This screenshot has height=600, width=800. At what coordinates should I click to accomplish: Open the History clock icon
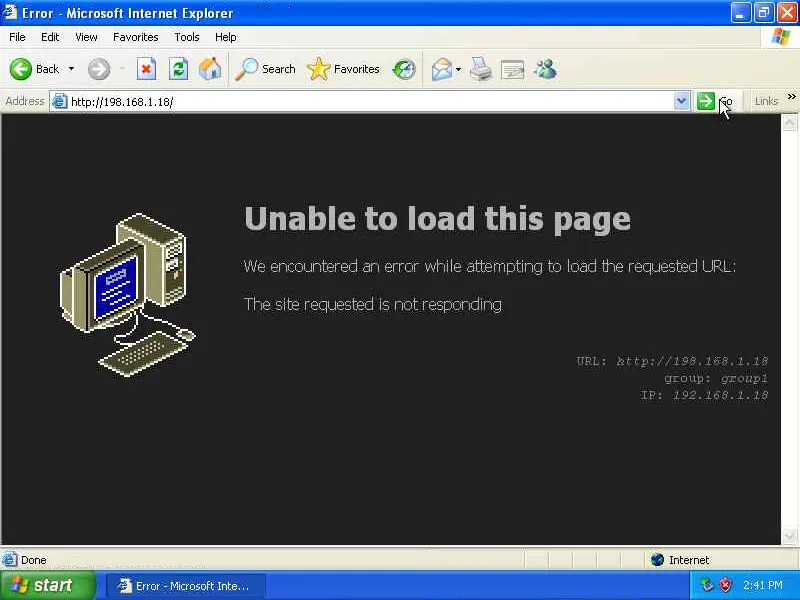tap(404, 69)
